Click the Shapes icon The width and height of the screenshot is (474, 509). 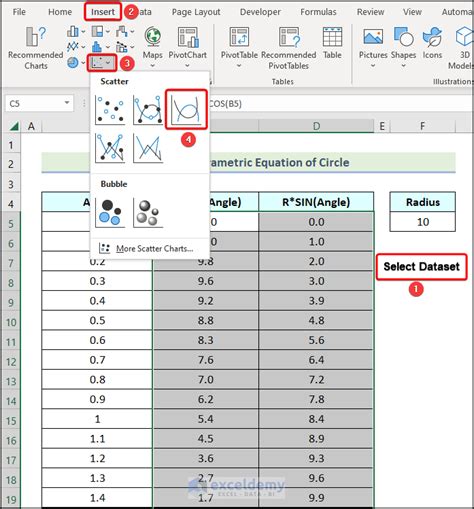click(x=403, y=37)
